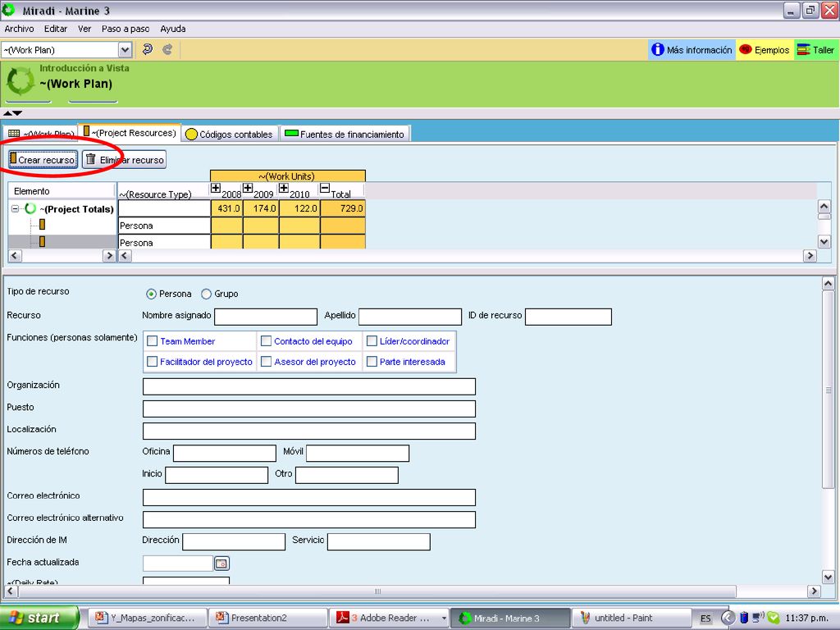Expand the 2008 work units column
The width and height of the screenshot is (840, 630).
216,188
